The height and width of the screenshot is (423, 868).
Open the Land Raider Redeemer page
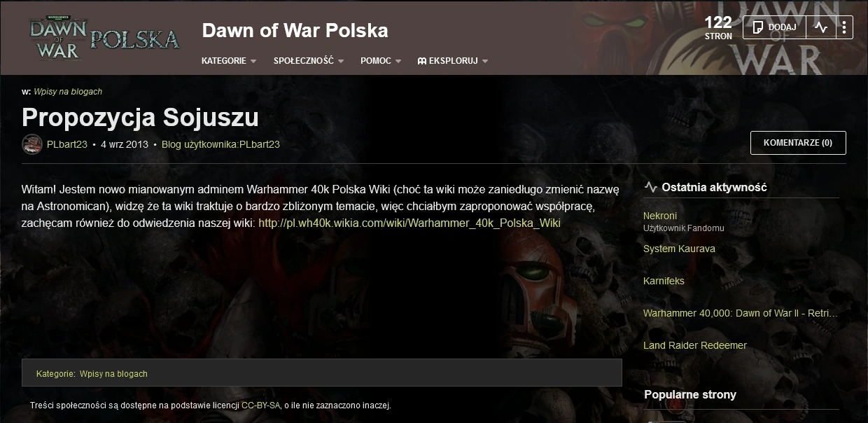(x=695, y=345)
